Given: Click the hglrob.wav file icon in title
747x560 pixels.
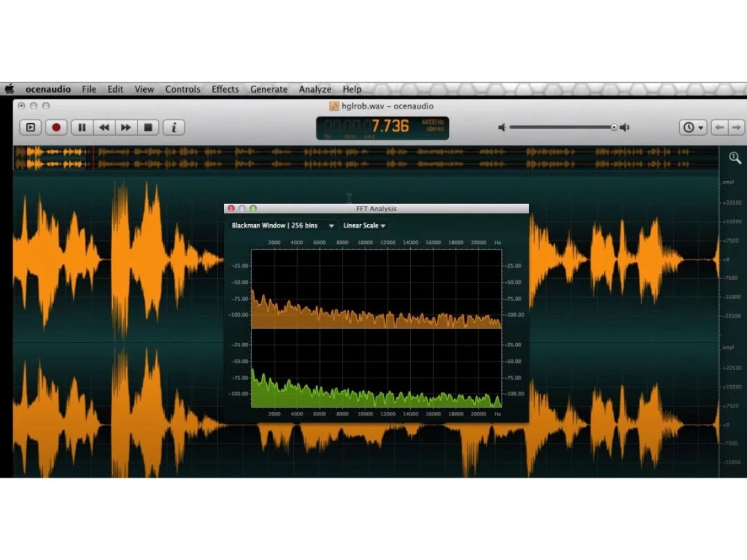Looking at the screenshot, I should [334, 106].
